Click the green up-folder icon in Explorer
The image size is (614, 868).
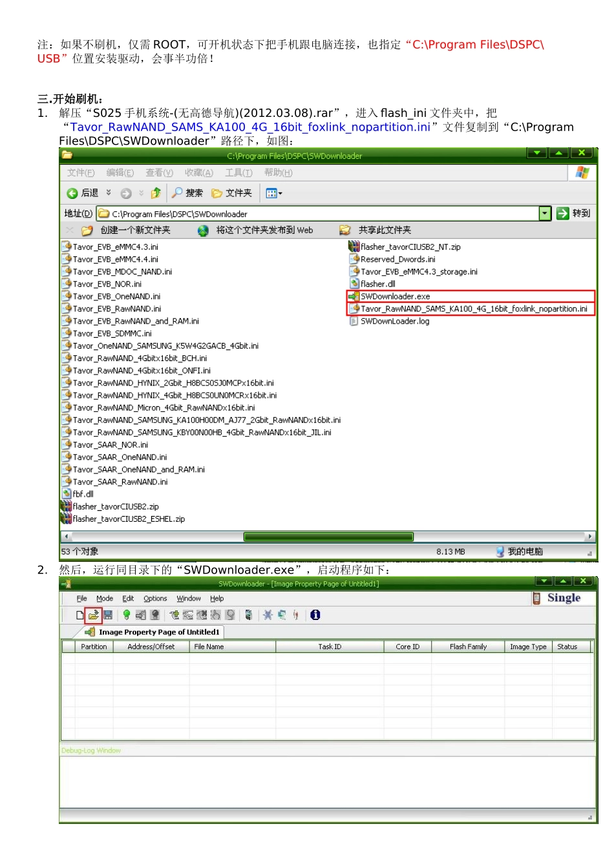[x=156, y=193]
